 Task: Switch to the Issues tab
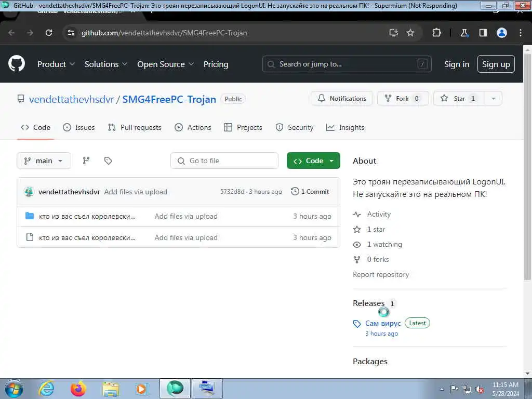[x=79, y=128]
